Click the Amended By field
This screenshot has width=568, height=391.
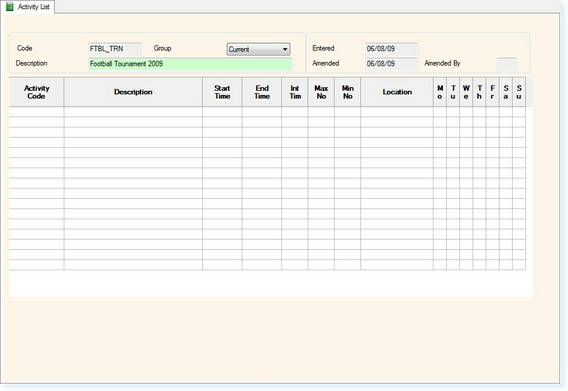coord(507,64)
